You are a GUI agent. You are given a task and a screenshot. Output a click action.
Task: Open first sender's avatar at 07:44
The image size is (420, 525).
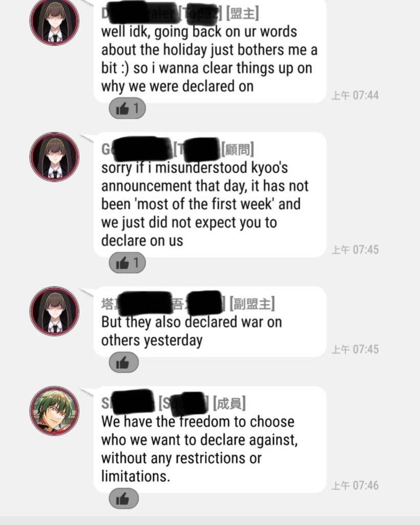(x=54, y=22)
